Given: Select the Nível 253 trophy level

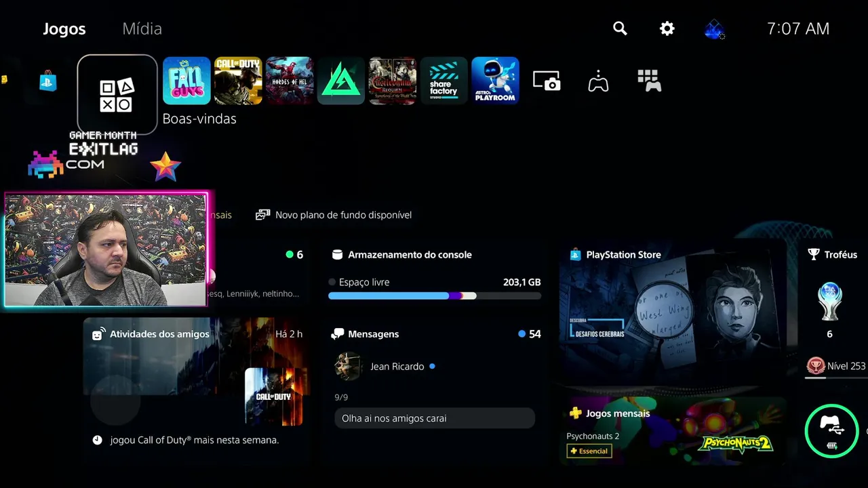Looking at the screenshot, I should click(846, 366).
